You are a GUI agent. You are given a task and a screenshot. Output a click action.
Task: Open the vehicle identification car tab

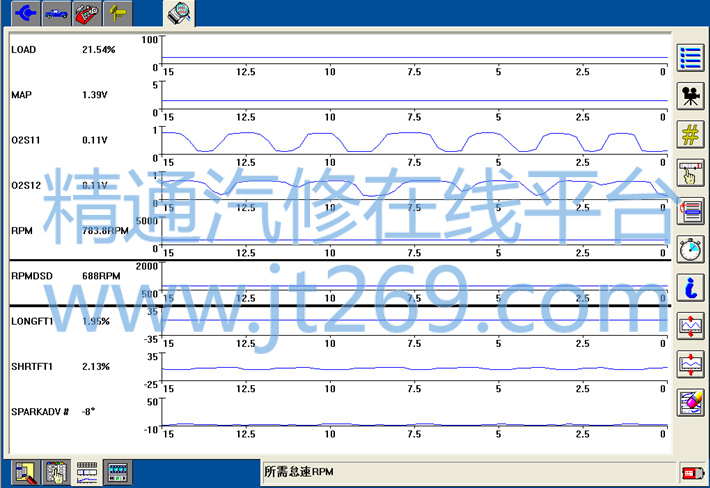point(56,13)
